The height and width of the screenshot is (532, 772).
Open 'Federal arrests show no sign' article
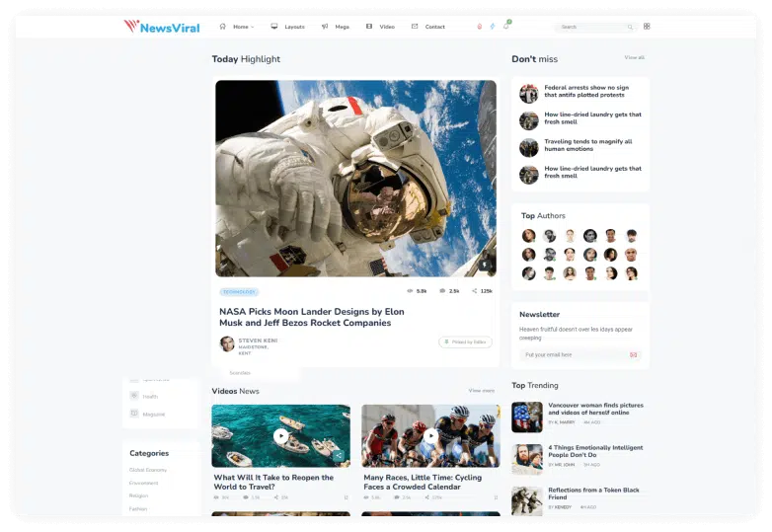586,91
